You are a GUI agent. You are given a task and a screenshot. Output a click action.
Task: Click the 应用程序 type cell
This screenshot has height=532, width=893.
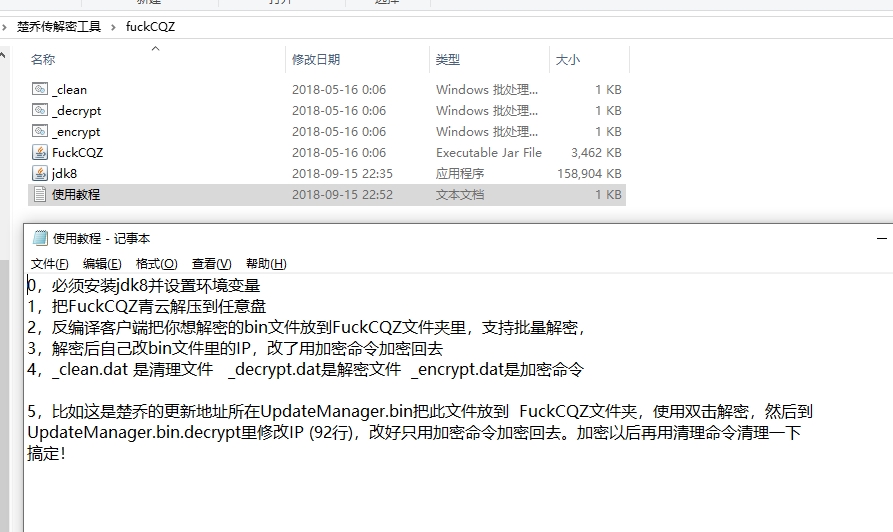460,174
